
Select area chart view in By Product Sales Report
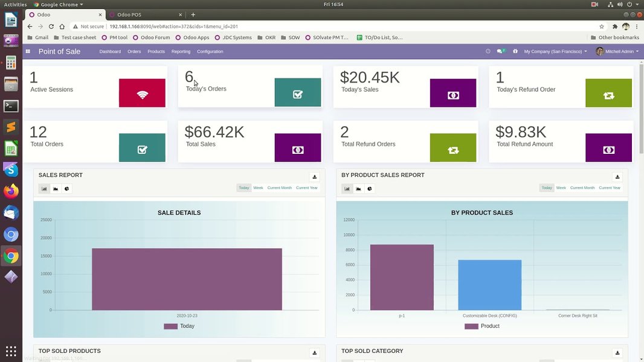coord(358,189)
